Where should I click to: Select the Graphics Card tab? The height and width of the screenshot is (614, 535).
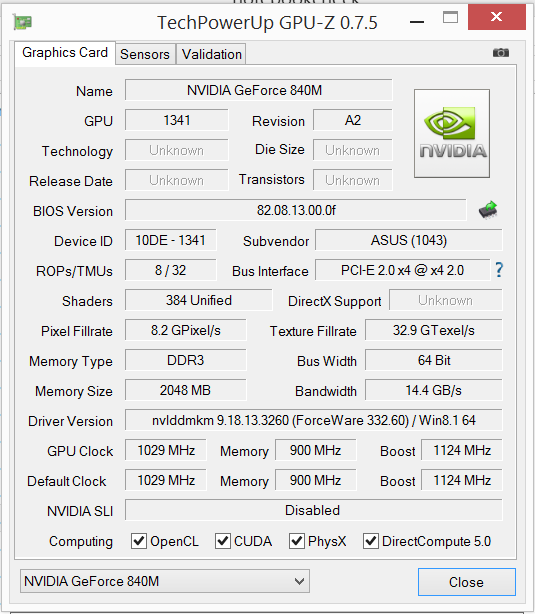[65, 52]
